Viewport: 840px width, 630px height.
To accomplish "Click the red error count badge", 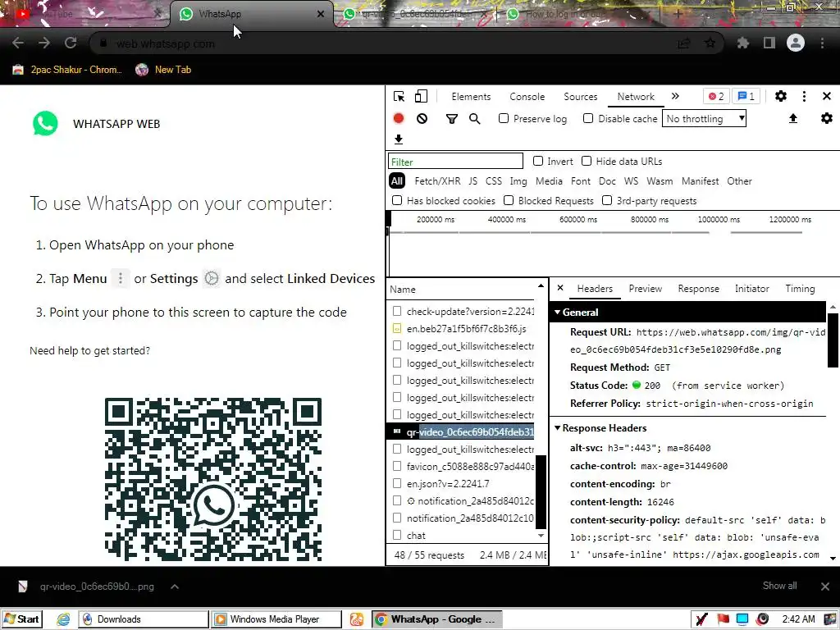I will [716, 97].
